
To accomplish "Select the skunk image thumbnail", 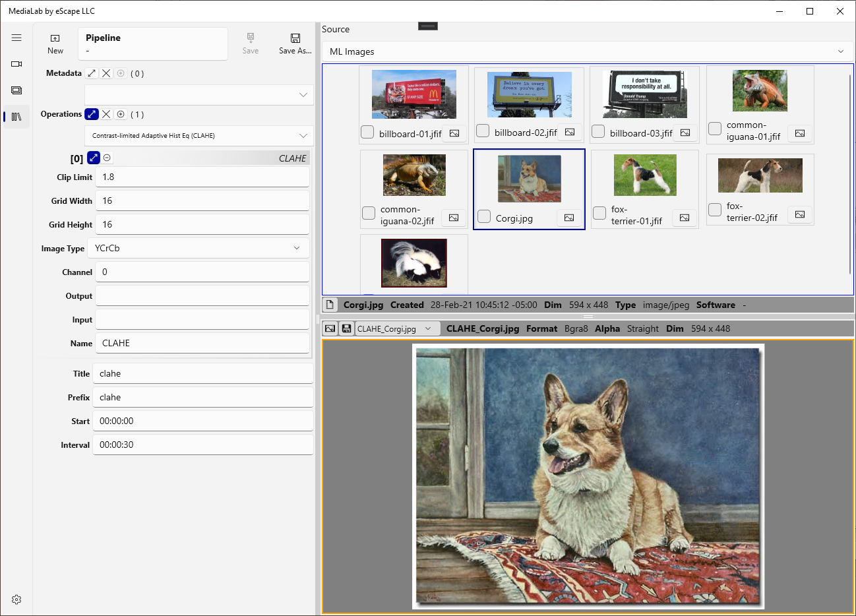I will (x=414, y=263).
